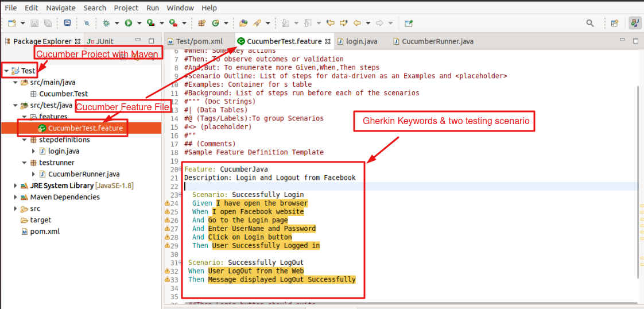Click the New file wizard icon
644x309 pixels.
[x=12, y=24]
